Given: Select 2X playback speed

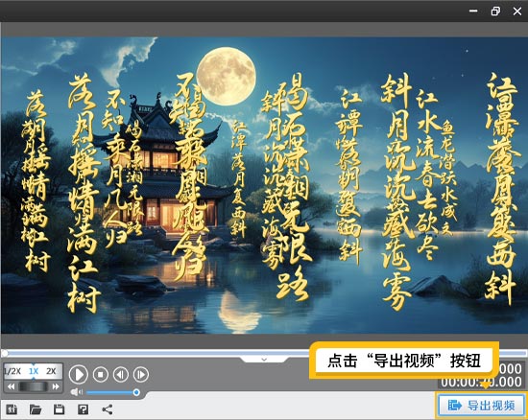Looking at the screenshot, I should 51,371.
